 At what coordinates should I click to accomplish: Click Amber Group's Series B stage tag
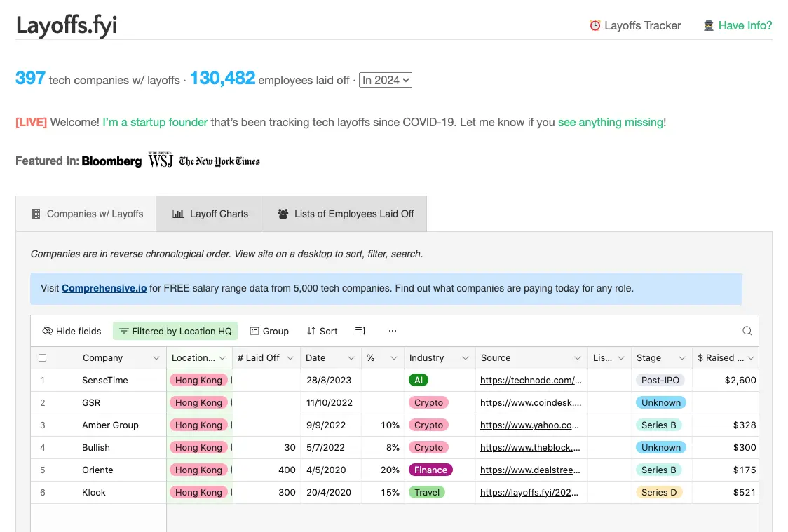(659, 425)
